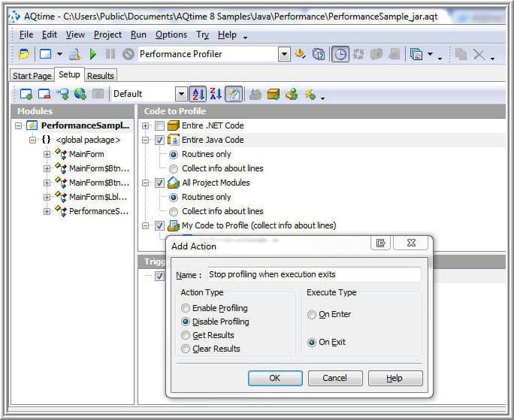
Task: Click the Name field in Add Action dialog
Action: 314,274
